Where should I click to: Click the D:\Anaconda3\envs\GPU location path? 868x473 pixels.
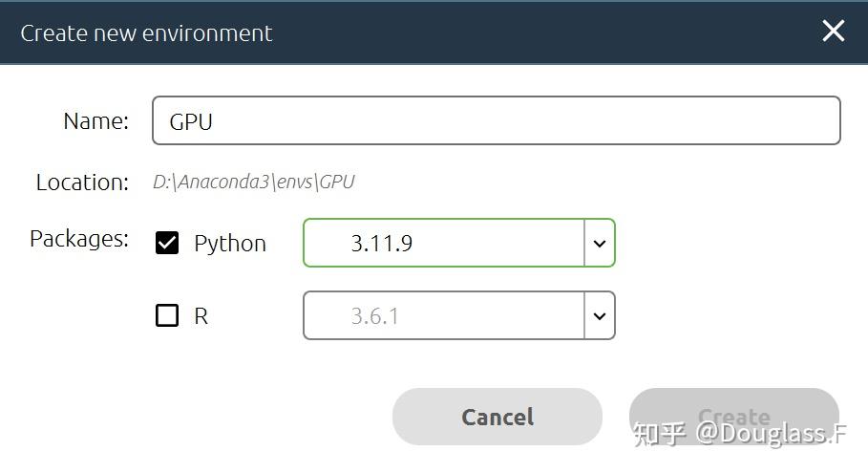pos(254,182)
